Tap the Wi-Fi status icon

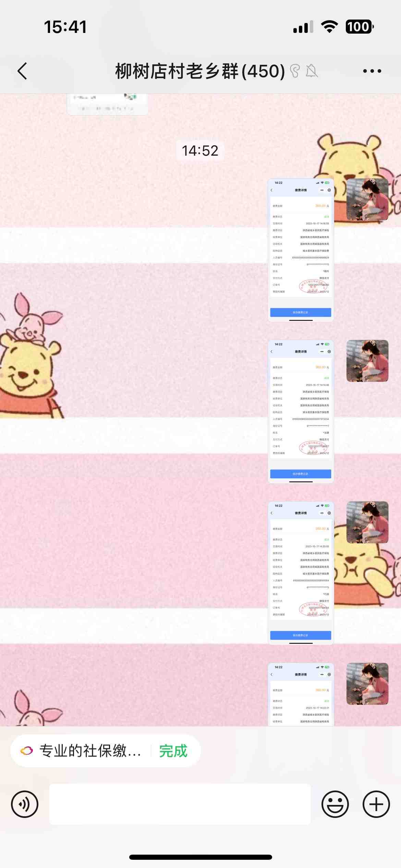tap(329, 26)
